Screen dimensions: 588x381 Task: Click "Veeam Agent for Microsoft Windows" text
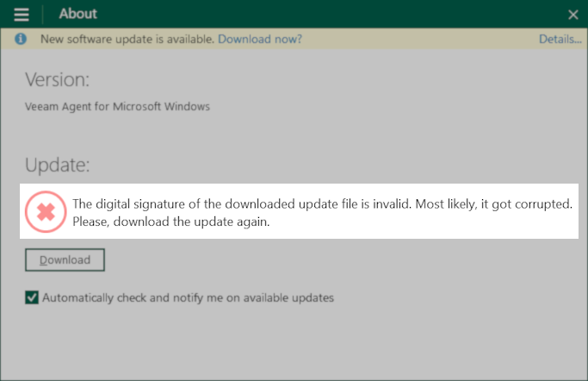pyautogui.click(x=117, y=107)
